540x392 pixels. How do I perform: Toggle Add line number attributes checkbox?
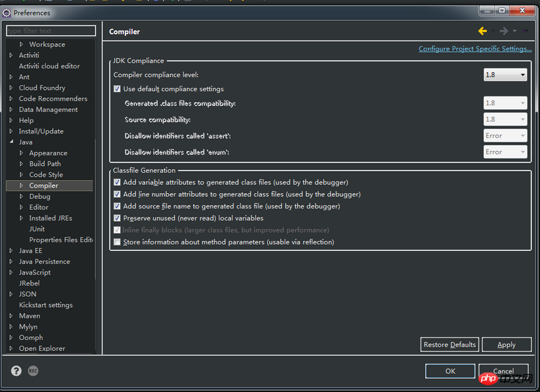click(x=117, y=194)
